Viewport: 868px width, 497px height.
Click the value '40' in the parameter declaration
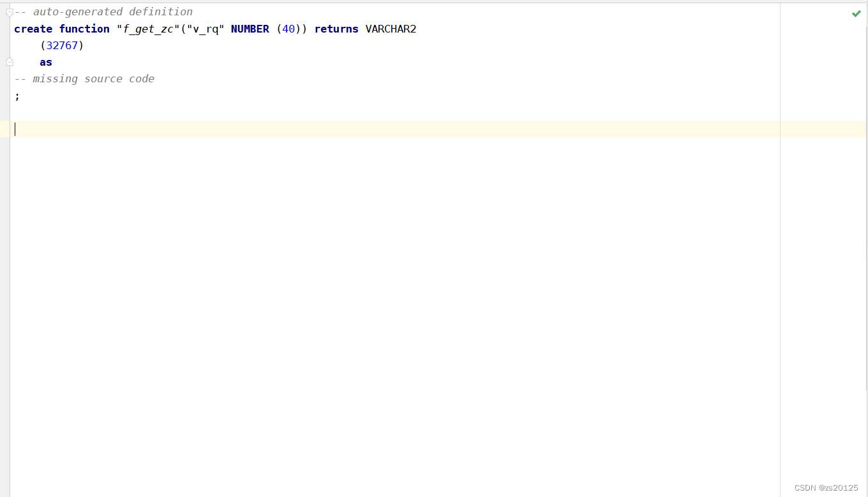pyautogui.click(x=288, y=29)
